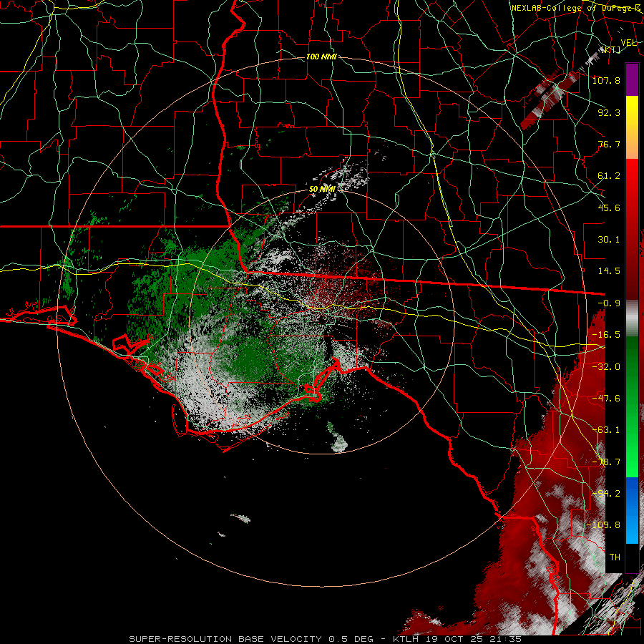Screen dimensions: 644x644
Task: Pick the blue segment of the color bar
Action: point(632,510)
